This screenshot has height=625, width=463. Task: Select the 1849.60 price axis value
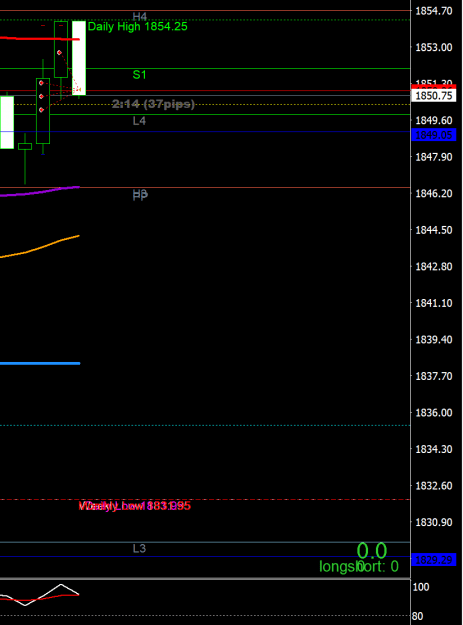point(434,120)
